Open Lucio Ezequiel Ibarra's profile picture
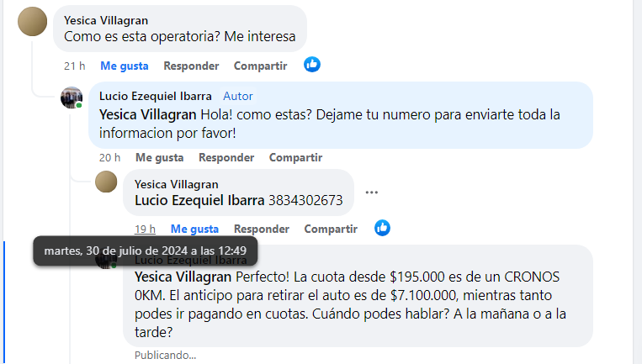 [72, 98]
